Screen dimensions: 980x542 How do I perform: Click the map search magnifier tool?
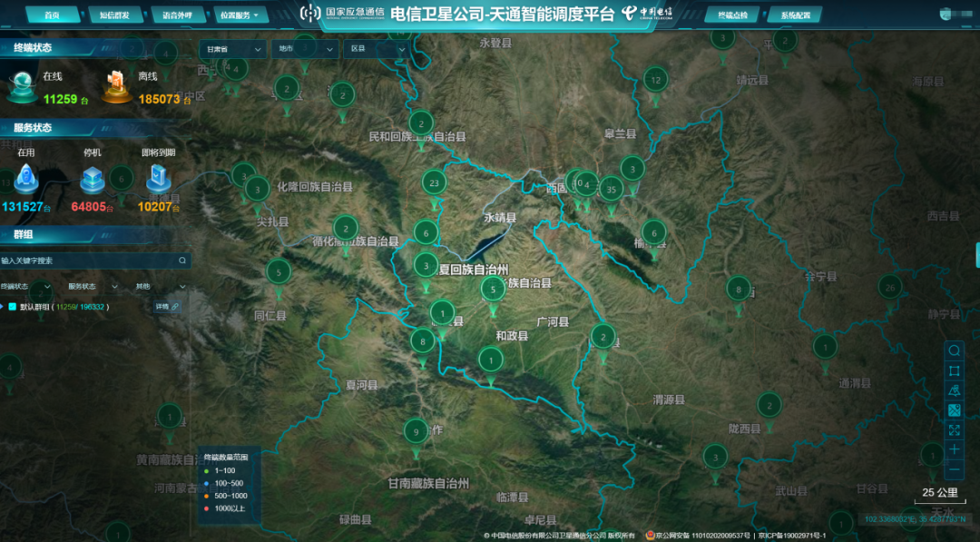coord(954,350)
